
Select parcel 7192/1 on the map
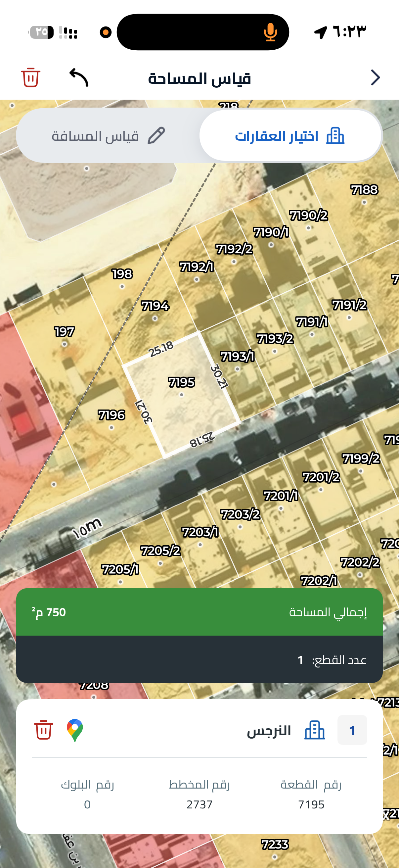[197, 267]
